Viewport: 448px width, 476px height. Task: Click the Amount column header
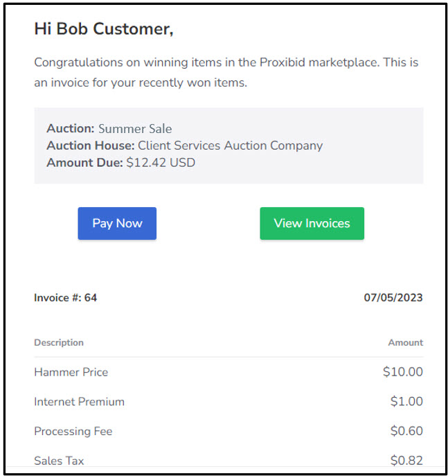[x=406, y=343]
